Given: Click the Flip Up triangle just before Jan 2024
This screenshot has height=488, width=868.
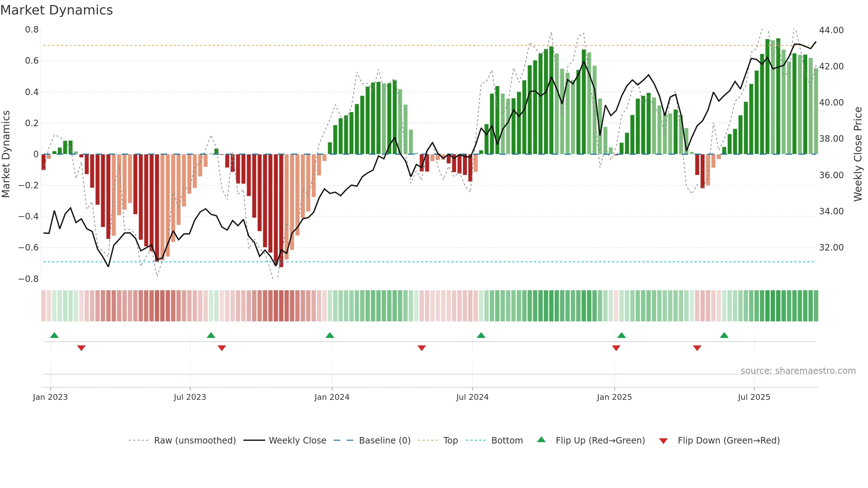Looking at the screenshot, I should click(330, 335).
